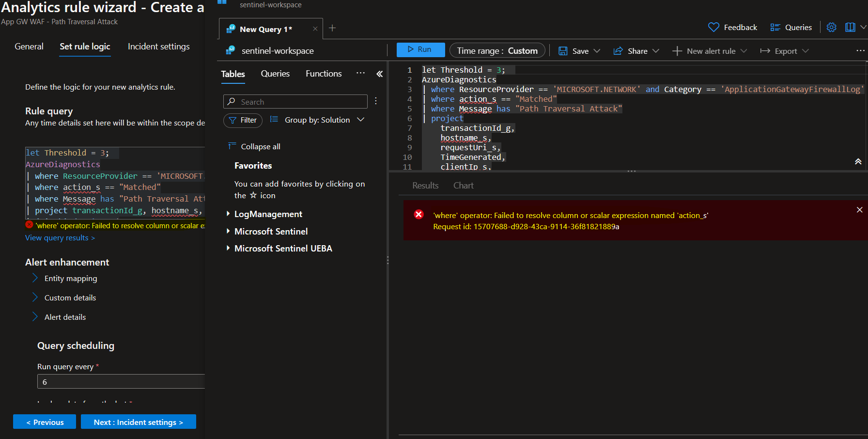Expand the far-right header chevron

point(864,27)
